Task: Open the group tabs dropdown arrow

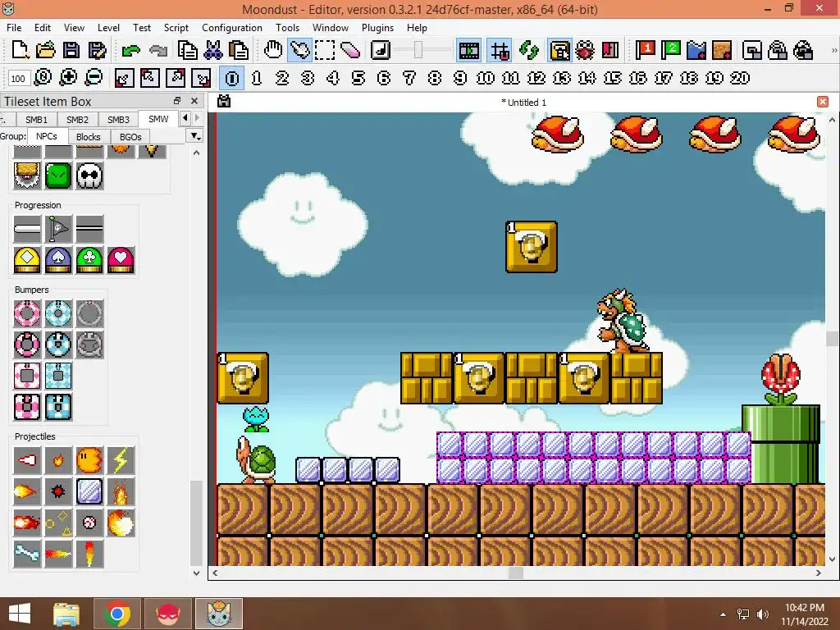Action: [x=195, y=137]
